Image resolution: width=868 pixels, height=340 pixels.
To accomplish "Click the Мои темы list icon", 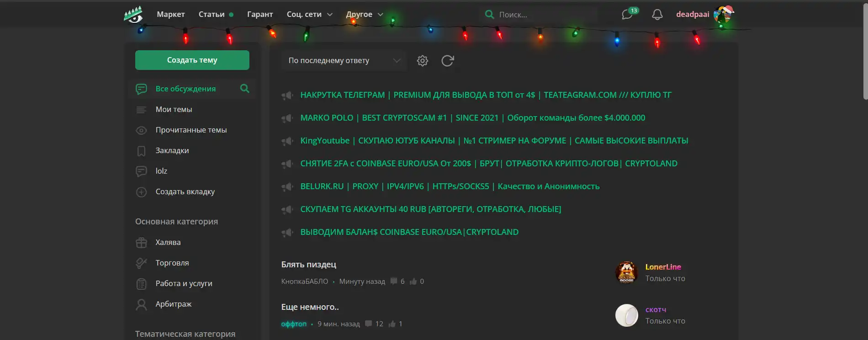I will click(x=142, y=110).
